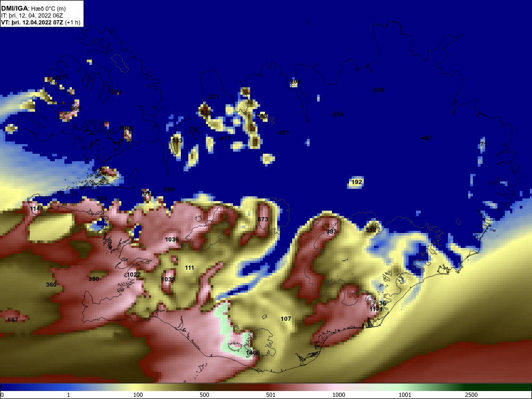Click the negative value "-271"
This screenshot has width=532, height=399.
click(x=213, y=97)
